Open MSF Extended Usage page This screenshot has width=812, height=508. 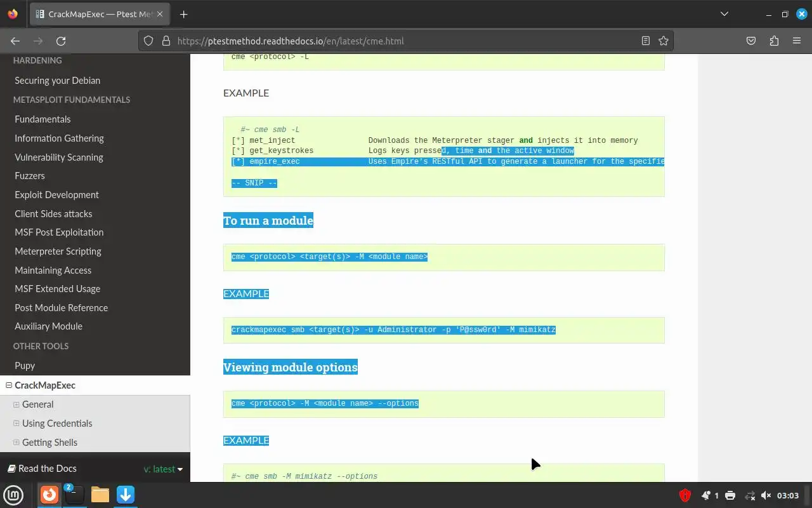[x=58, y=289]
